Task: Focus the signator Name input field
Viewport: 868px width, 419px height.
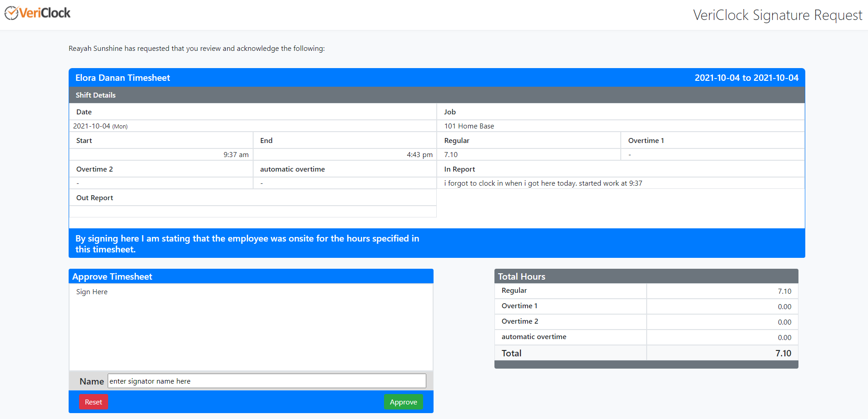Action: click(x=266, y=381)
